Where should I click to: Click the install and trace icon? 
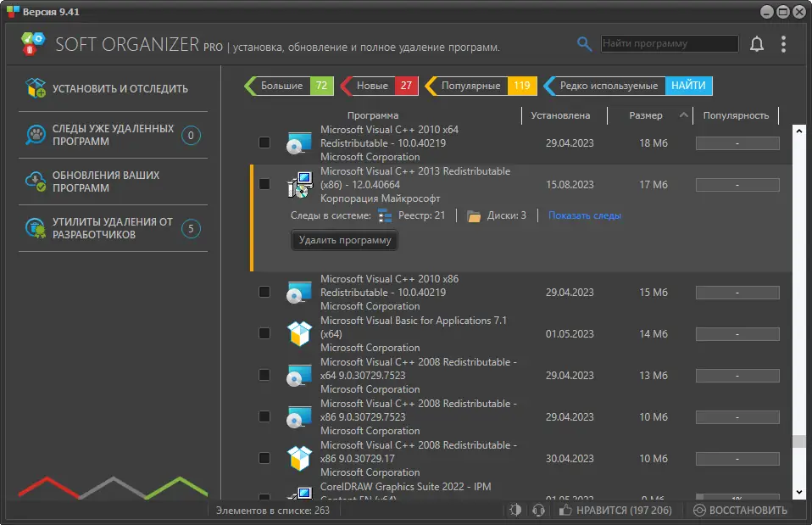36,88
